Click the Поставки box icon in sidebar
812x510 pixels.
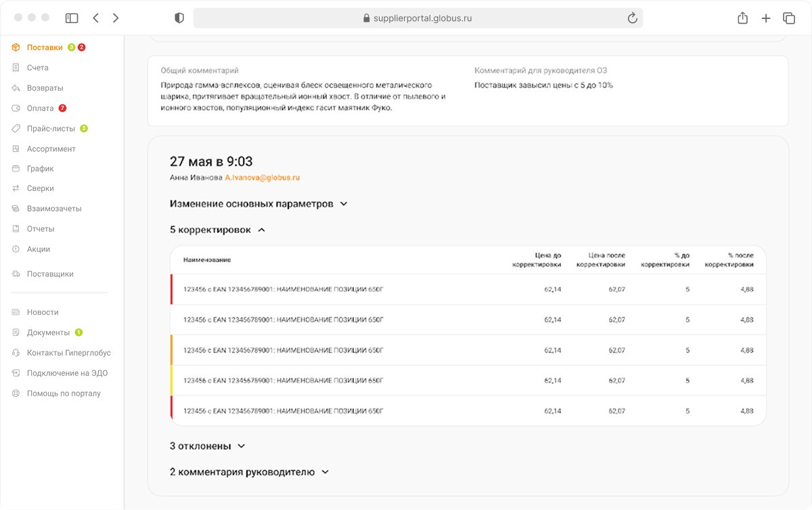click(16, 47)
